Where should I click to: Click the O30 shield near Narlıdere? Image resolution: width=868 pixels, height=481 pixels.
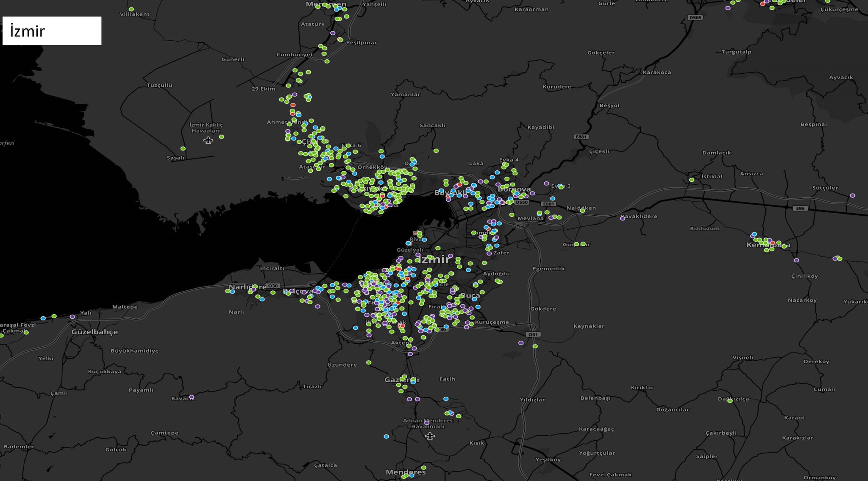[273, 286]
